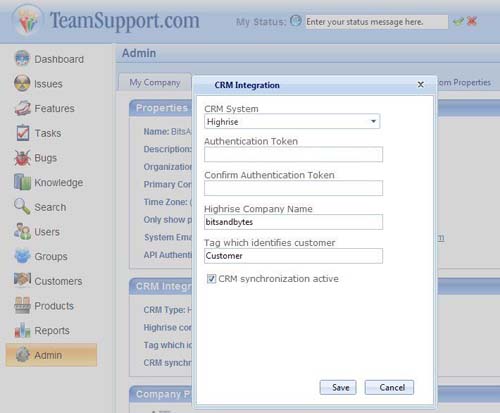The height and width of the screenshot is (413, 500).
Task: Click the Tag which identifies customer field
Action: pos(293,256)
